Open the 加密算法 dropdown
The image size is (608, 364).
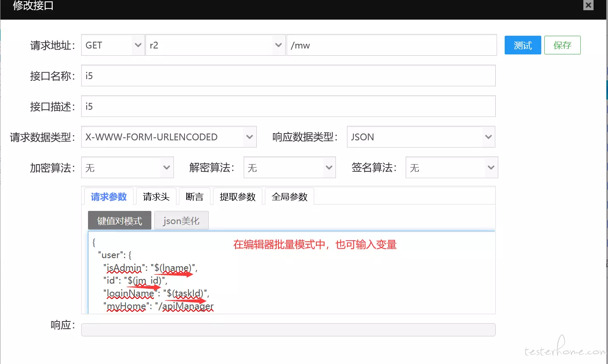point(128,168)
